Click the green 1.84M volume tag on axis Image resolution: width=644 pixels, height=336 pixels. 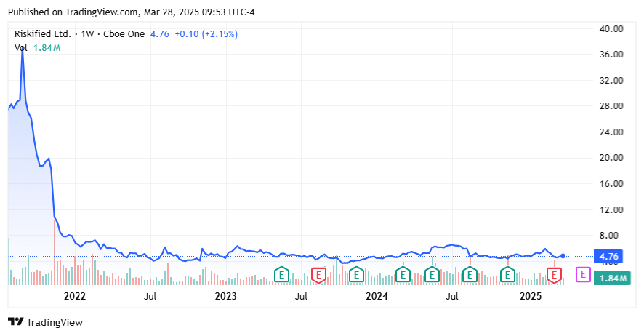(612, 278)
